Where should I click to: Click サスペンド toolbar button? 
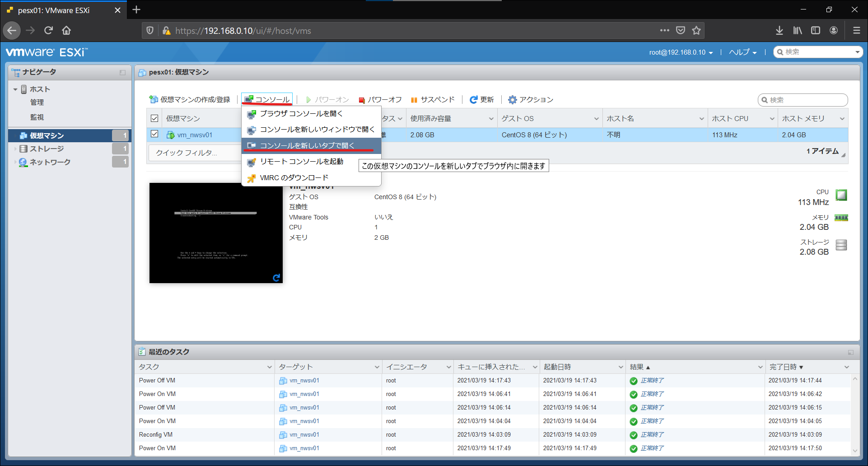point(433,100)
